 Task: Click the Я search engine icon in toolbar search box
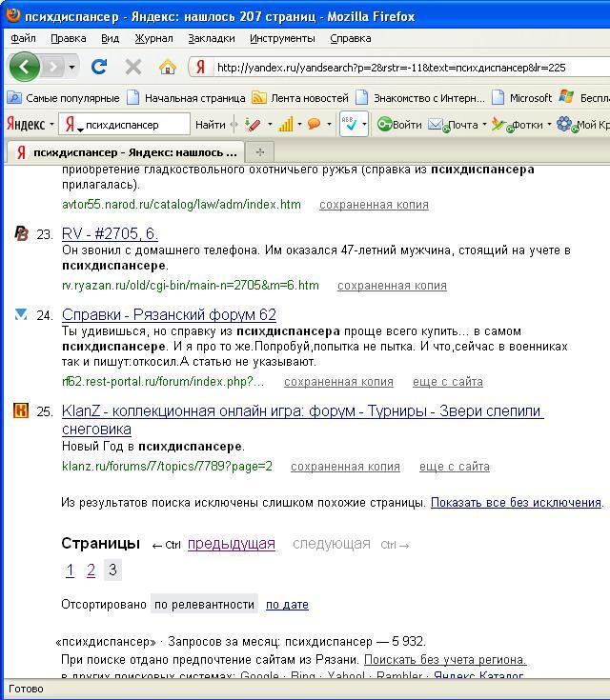coord(71,124)
